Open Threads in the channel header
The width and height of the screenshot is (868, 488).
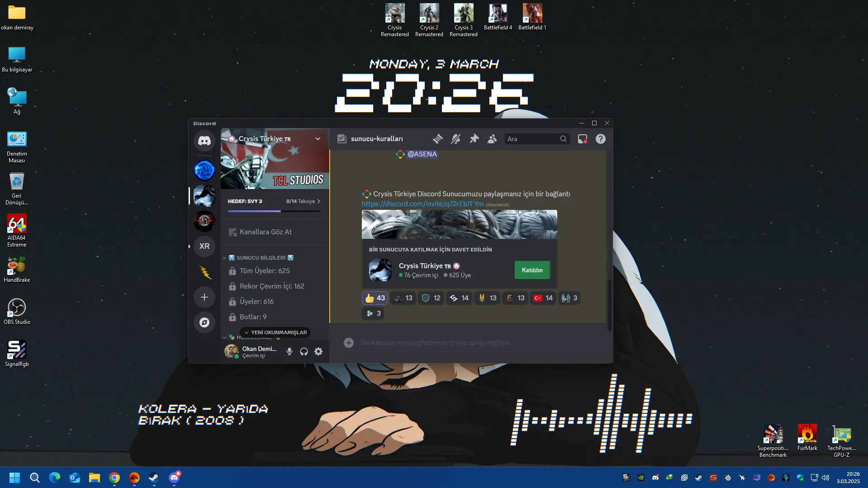click(437, 139)
